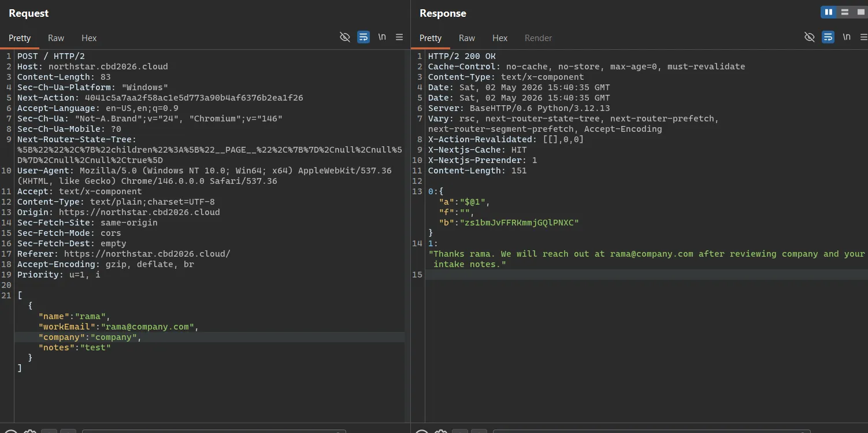Switch Response view to Hex tab
The height and width of the screenshot is (433, 868).
500,38
